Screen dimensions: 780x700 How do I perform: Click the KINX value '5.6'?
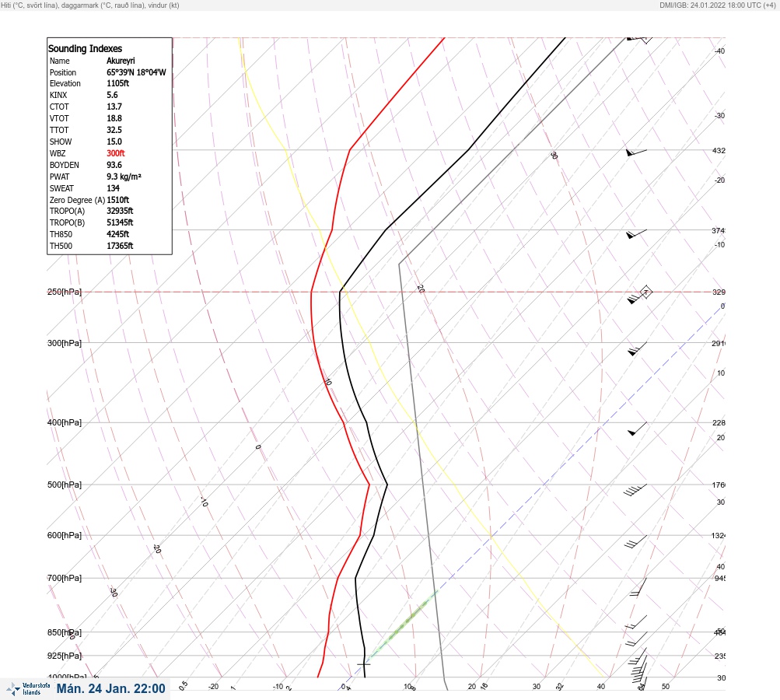pyautogui.click(x=113, y=95)
